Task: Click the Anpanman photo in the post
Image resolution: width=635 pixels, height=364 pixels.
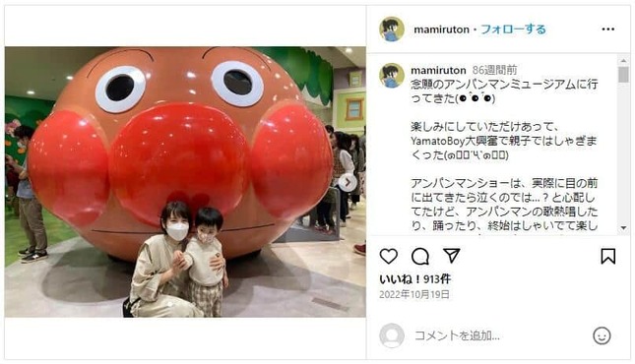Action: [185, 182]
